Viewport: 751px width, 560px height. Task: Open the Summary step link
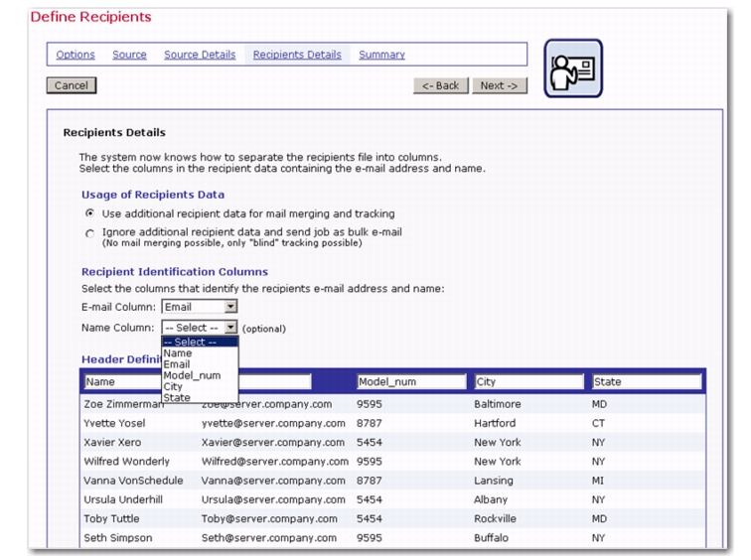pyautogui.click(x=381, y=55)
